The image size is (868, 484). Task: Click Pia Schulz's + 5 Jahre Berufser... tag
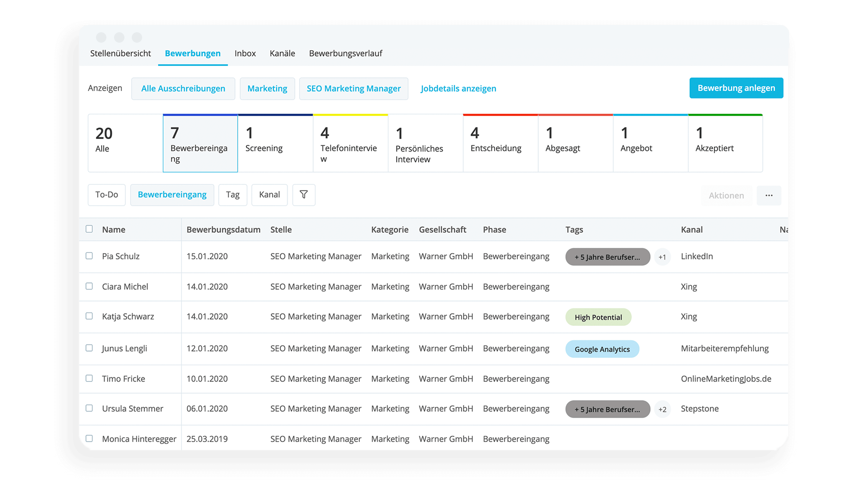click(608, 257)
